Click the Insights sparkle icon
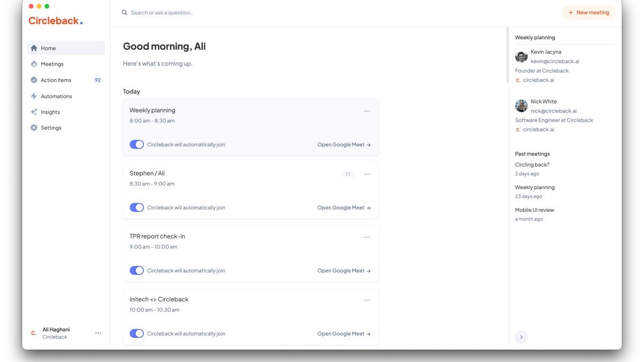 [x=34, y=112]
